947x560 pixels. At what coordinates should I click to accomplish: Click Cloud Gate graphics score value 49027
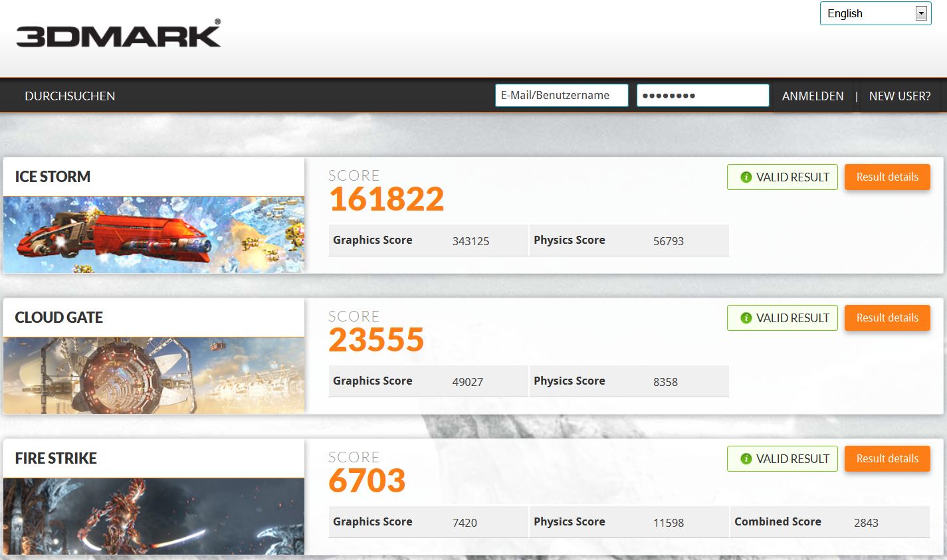(x=467, y=382)
